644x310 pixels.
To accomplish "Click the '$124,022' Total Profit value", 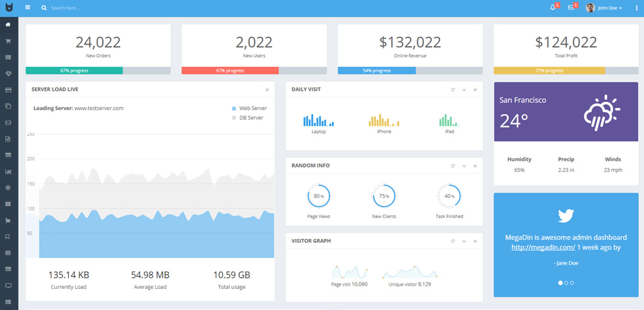I will 566,42.
